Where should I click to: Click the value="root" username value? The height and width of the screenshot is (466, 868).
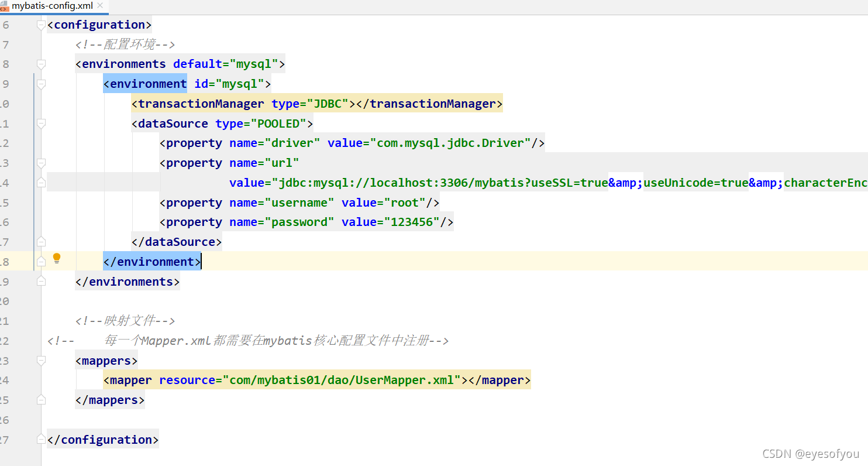coord(384,203)
